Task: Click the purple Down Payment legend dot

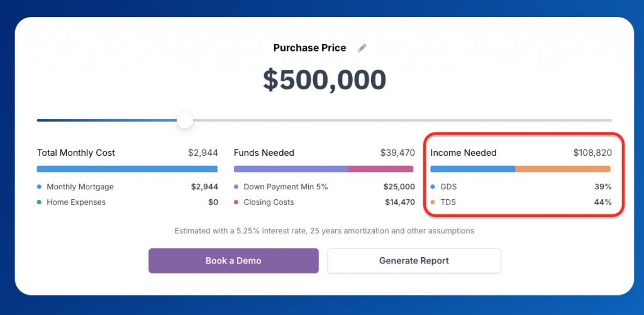Action: click(x=236, y=187)
